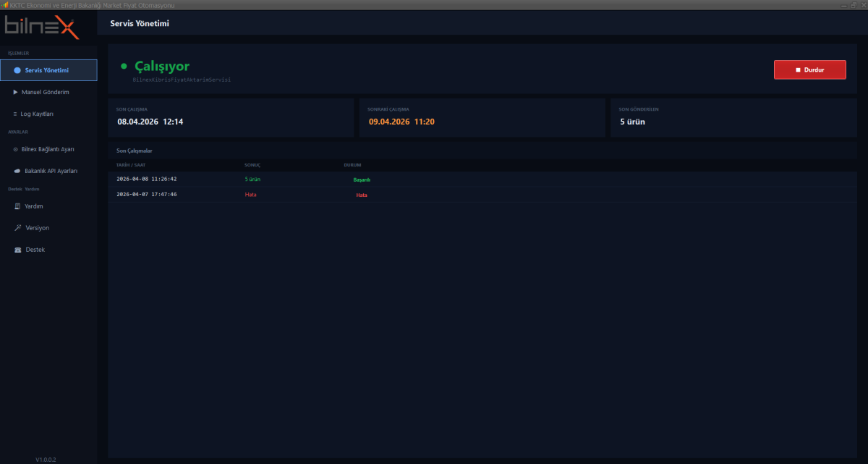Click the blue circle icon beside Servis Yönetimi

(17, 70)
